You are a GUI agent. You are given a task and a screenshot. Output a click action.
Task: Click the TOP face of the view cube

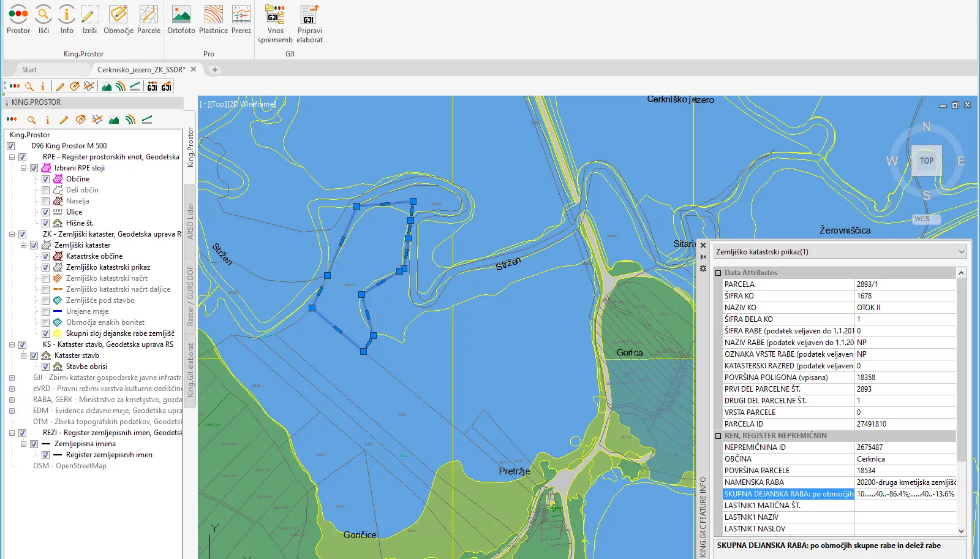(x=926, y=161)
